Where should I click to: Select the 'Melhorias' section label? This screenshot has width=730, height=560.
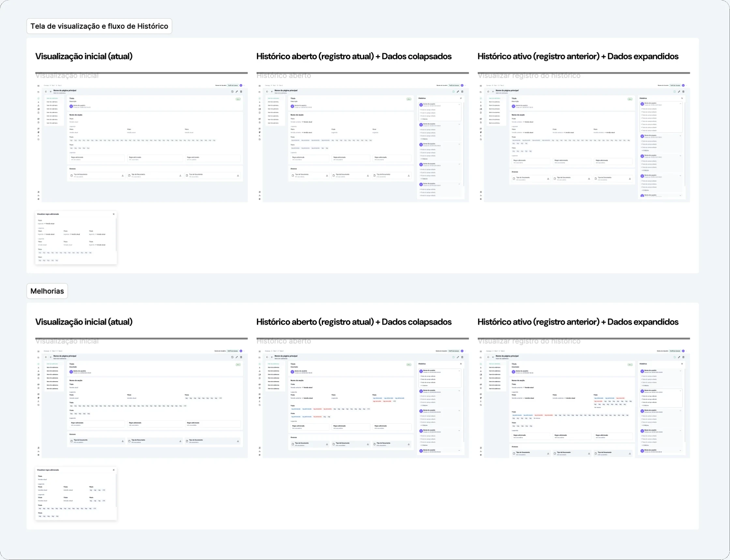pyautogui.click(x=47, y=291)
